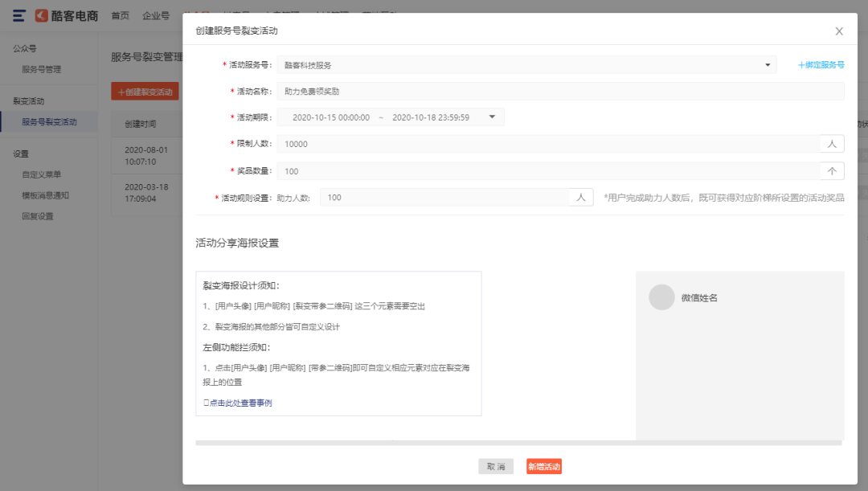
Task: Open the 企业号 top menu
Action: pyautogui.click(x=156, y=15)
